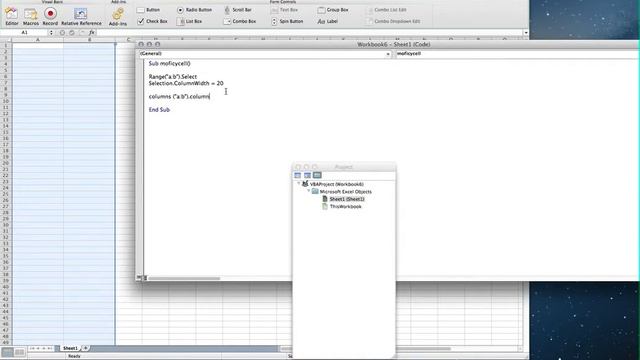Insert a List Box form control

point(189,21)
